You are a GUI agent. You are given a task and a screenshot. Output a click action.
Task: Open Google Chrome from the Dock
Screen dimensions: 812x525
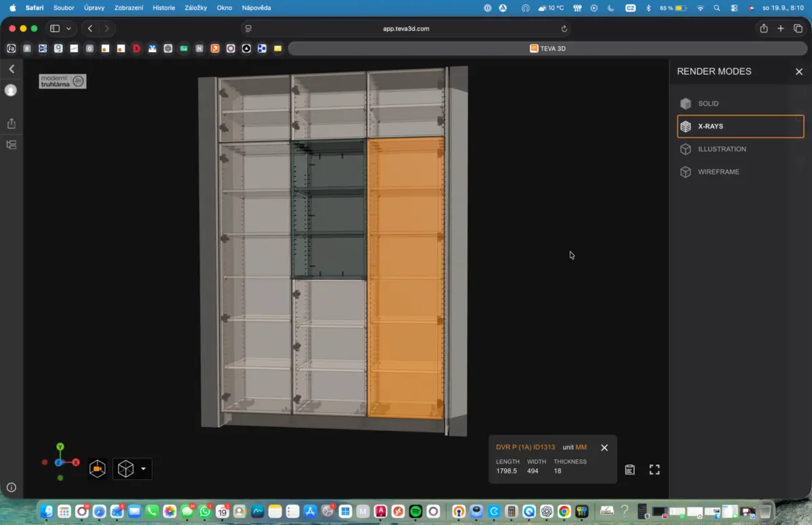click(564, 511)
